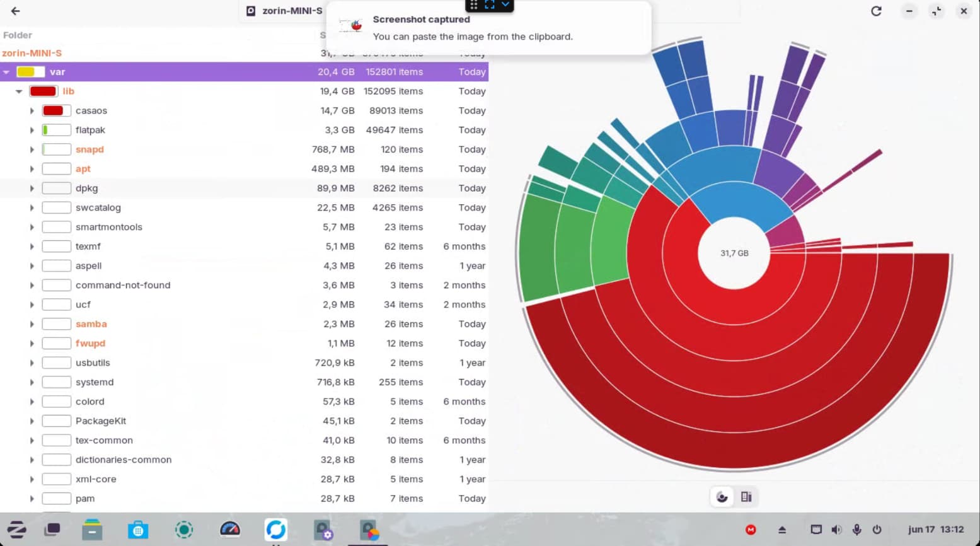Open the Zorin start menu
The width and height of the screenshot is (980, 546).
coord(16,529)
